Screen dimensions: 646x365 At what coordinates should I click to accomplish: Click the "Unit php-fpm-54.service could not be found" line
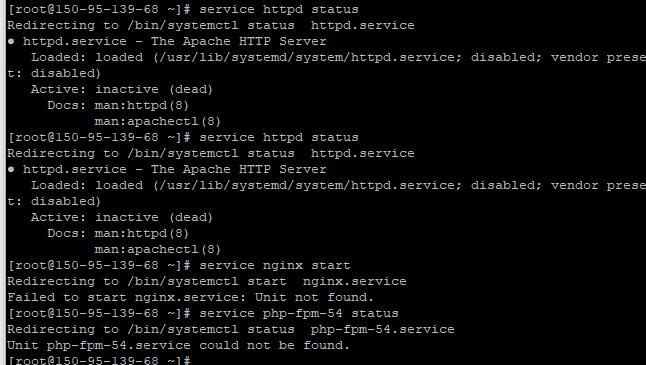click(178, 345)
